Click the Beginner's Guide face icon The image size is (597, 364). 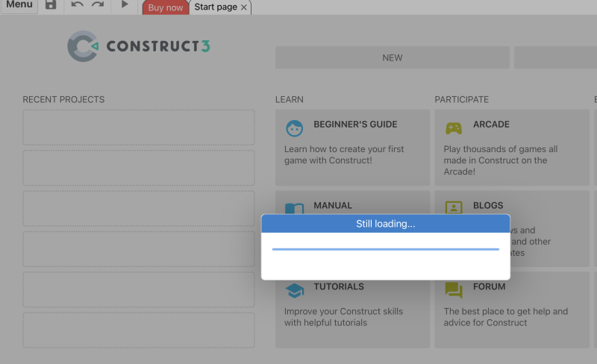click(294, 129)
